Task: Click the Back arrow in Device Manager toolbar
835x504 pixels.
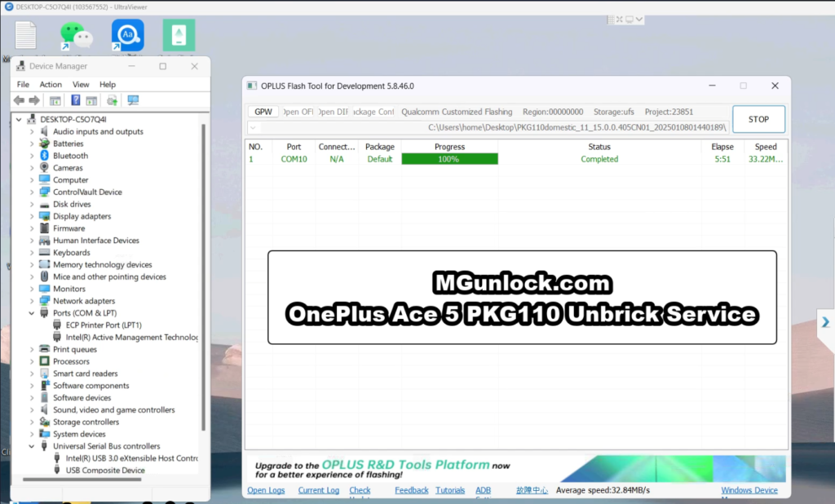Action: pyautogui.click(x=20, y=100)
